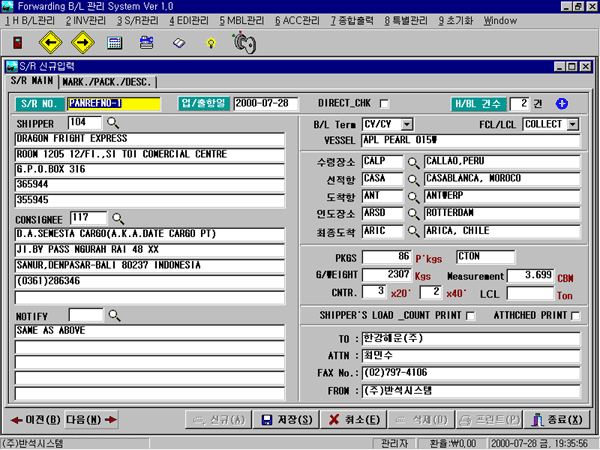Click the yellow left-arrow toolbar icon
The height and width of the screenshot is (450, 600).
click(x=51, y=42)
